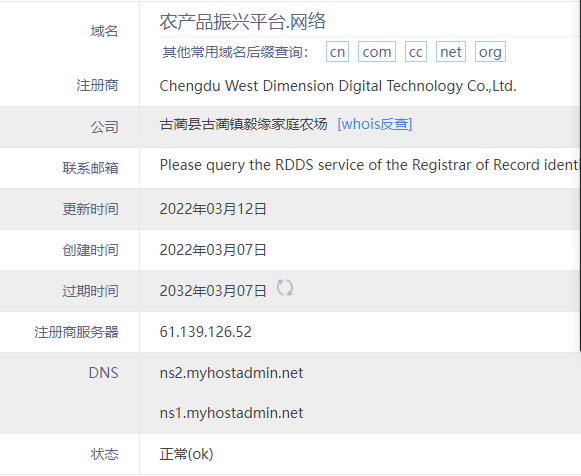Click the 过期时间 row label
The width and height of the screenshot is (581, 476).
[90, 291]
